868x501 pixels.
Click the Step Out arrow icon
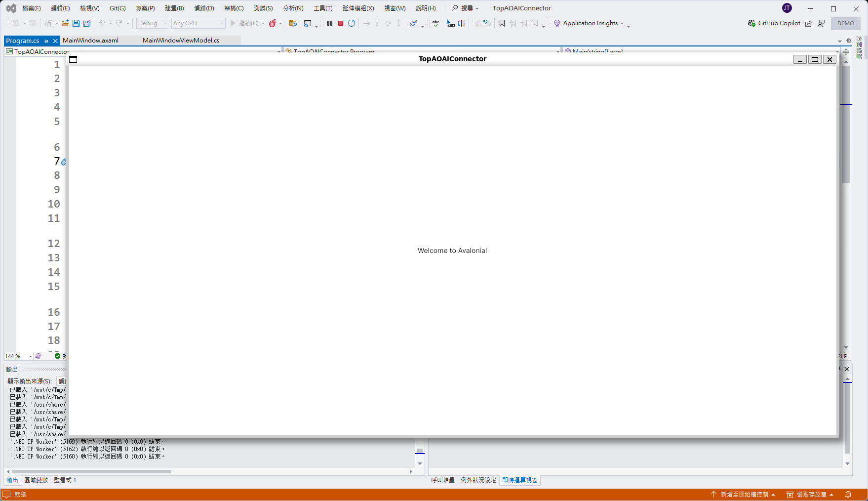coord(399,23)
